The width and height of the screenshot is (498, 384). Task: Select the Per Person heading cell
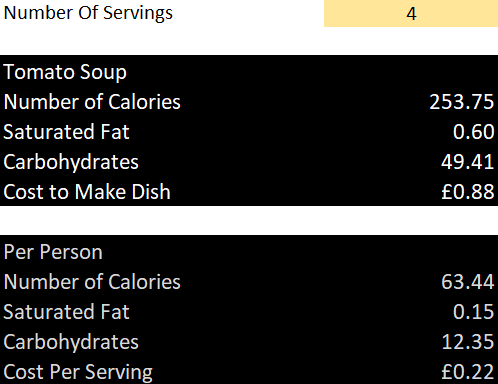pyautogui.click(x=53, y=252)
